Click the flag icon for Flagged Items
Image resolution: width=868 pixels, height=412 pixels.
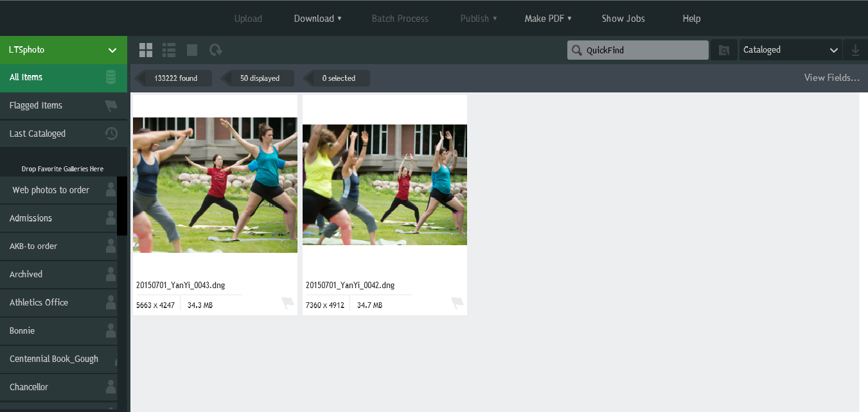point(111,106)
